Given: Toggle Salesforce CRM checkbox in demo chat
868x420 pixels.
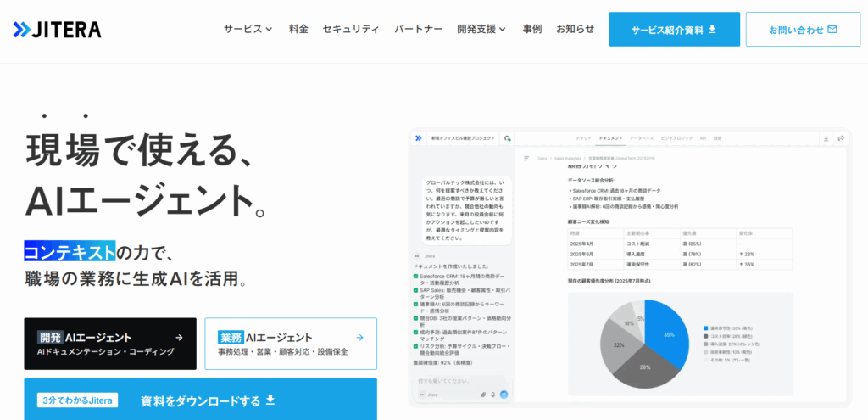Looking at the screenshot, I should 415,276.
